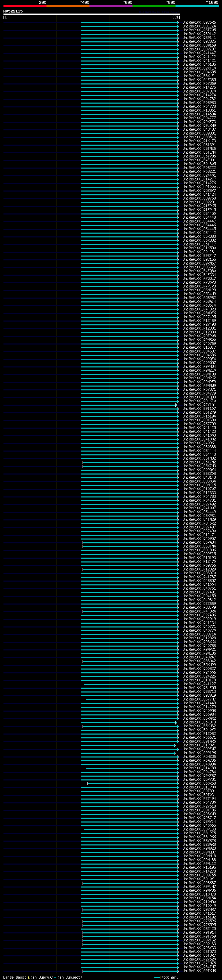Click the truncated label UniRef100_UPI000..
The width and height of the screenshot is (222, 980).
[201, 187]
